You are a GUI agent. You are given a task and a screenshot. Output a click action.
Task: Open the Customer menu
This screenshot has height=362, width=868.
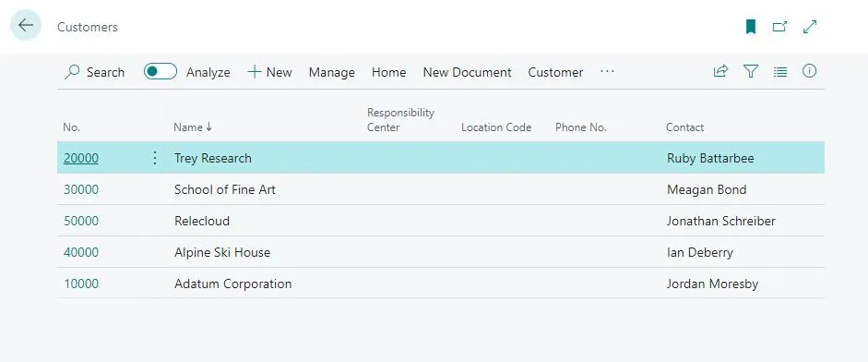pyautogui.click(x=555, y=72)
